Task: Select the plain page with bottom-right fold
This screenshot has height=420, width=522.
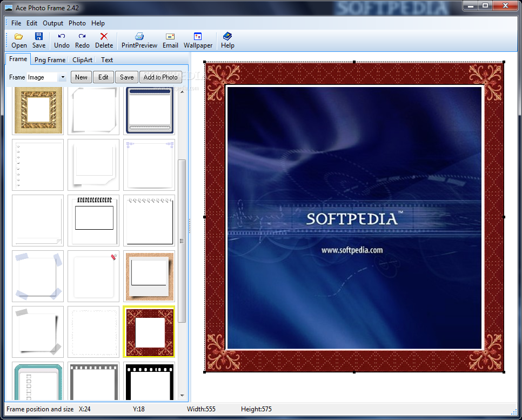Action: click(38, 221)
